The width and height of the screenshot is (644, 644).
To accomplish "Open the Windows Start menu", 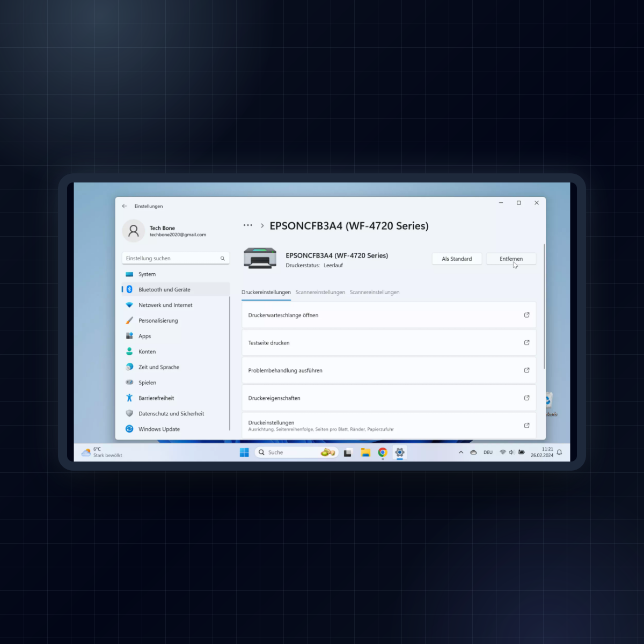I will [244, 452].
